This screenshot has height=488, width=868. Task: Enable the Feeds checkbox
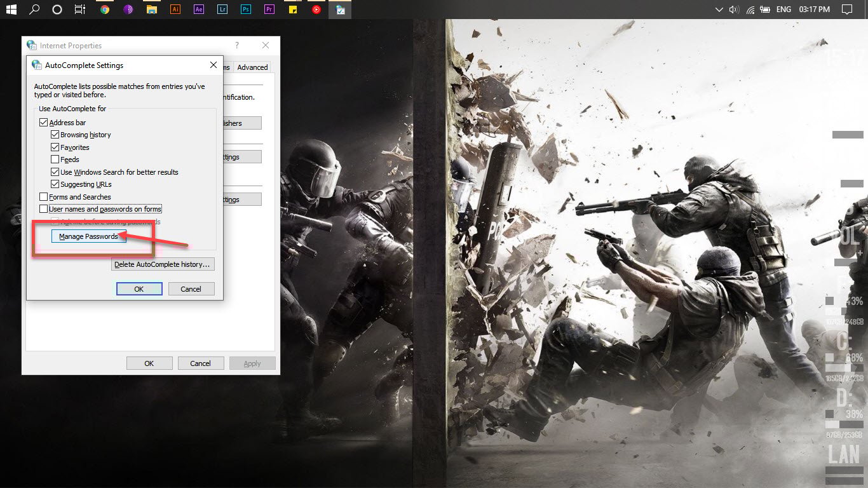[x=55, y=159]
